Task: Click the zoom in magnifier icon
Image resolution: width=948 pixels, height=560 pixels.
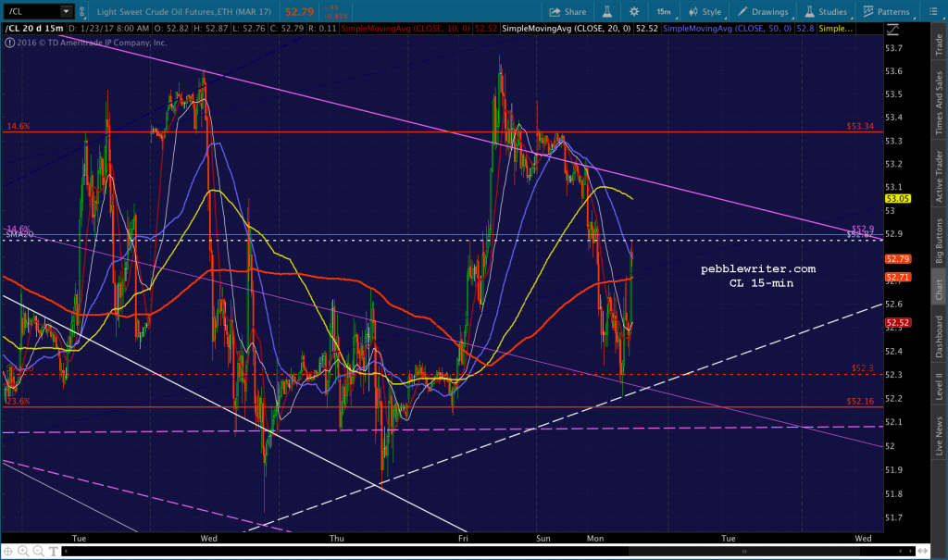Action: point(23,551)
